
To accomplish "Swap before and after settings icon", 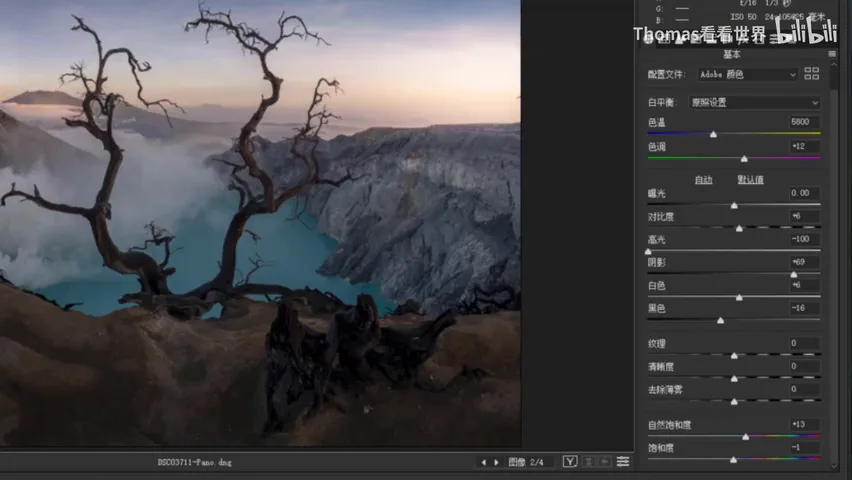I will [588, 462].
